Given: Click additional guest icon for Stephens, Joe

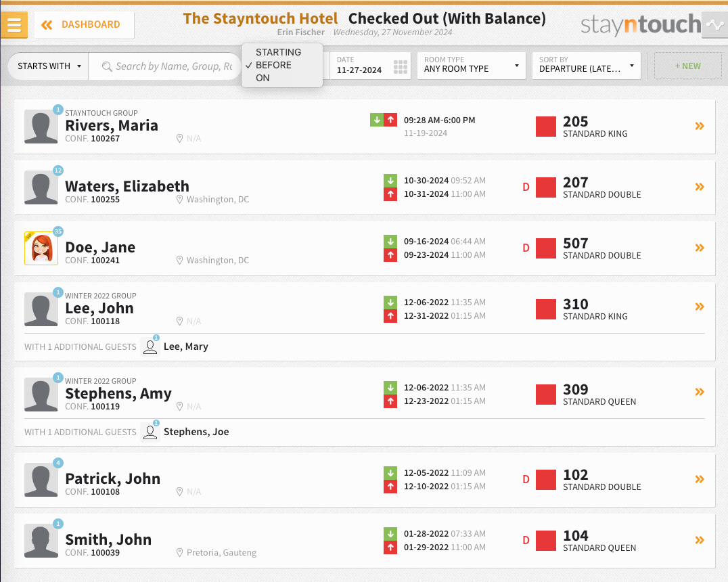Looking at the screenshot, I should tap(150, 432).
